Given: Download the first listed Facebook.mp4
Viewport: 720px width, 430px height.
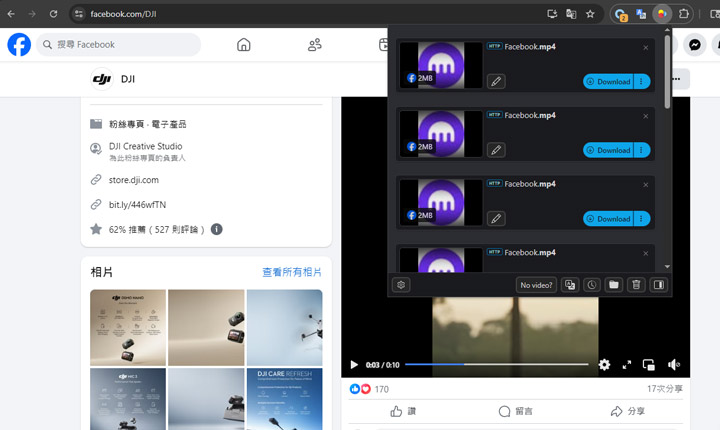Looking at the screenshot, I should (x=608, y=81).
